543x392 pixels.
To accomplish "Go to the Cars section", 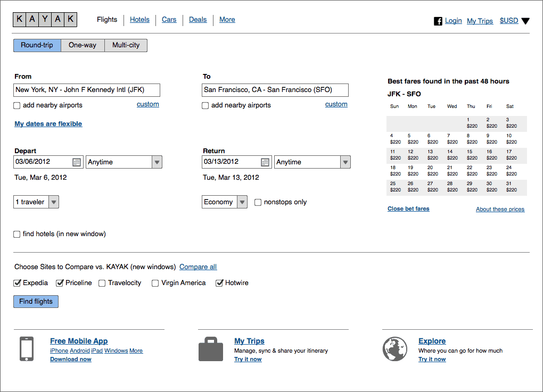I will [x=169, y=20].
